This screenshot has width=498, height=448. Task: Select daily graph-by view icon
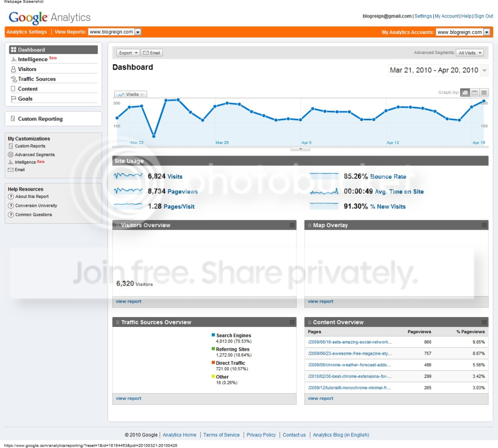465,92
